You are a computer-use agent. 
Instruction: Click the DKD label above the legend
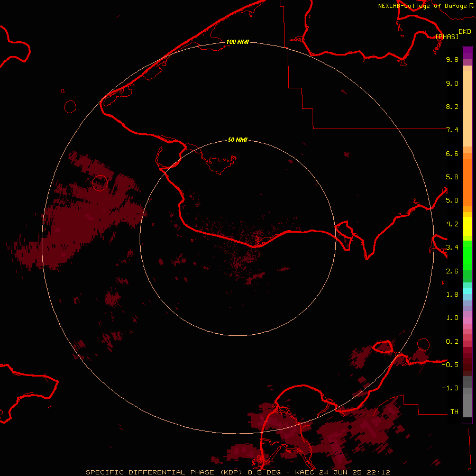click(x=465, y=32)
